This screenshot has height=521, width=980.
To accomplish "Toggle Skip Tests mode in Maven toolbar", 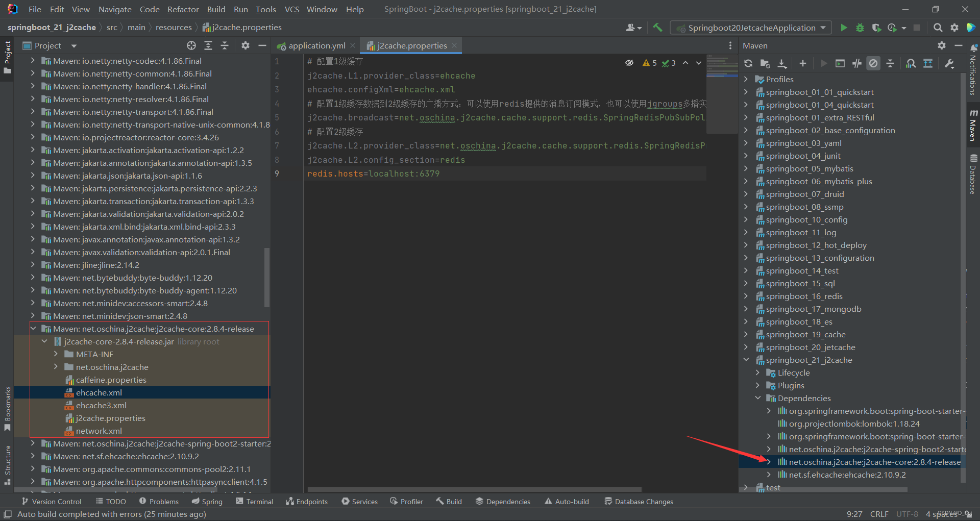I will click(874, 63).
